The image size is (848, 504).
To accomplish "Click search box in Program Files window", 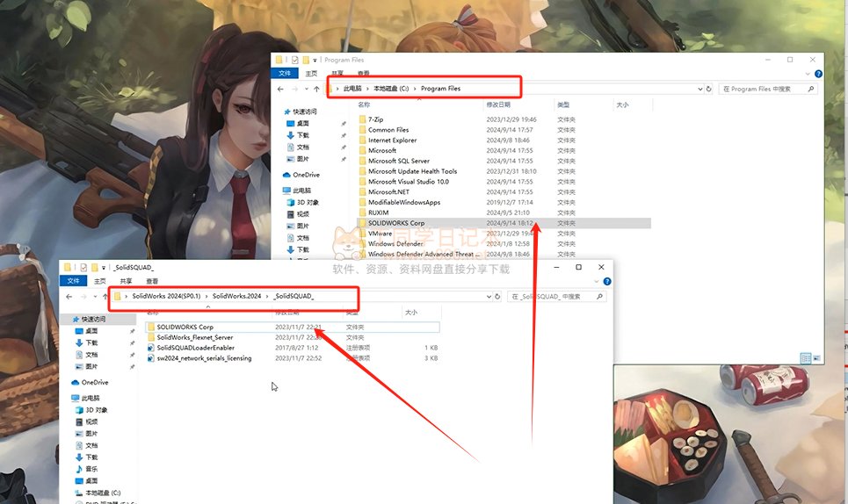I will click(x=767, y=89).
